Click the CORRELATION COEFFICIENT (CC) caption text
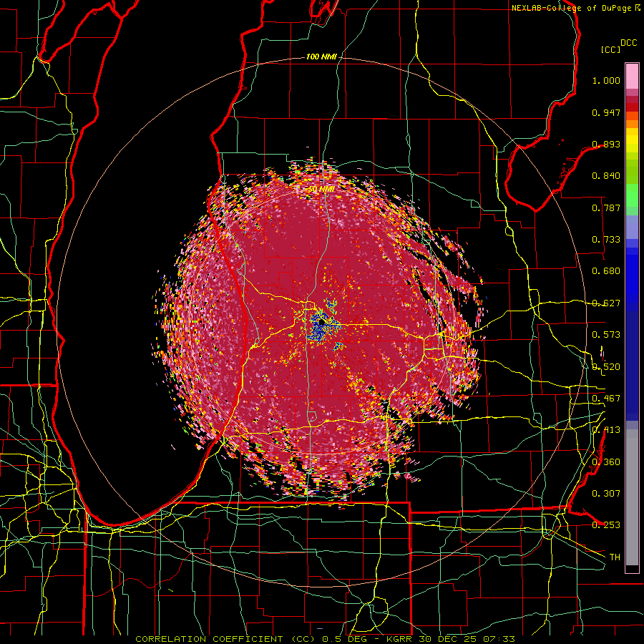This screenshot has width=644, height=644. tap(225, 639)
